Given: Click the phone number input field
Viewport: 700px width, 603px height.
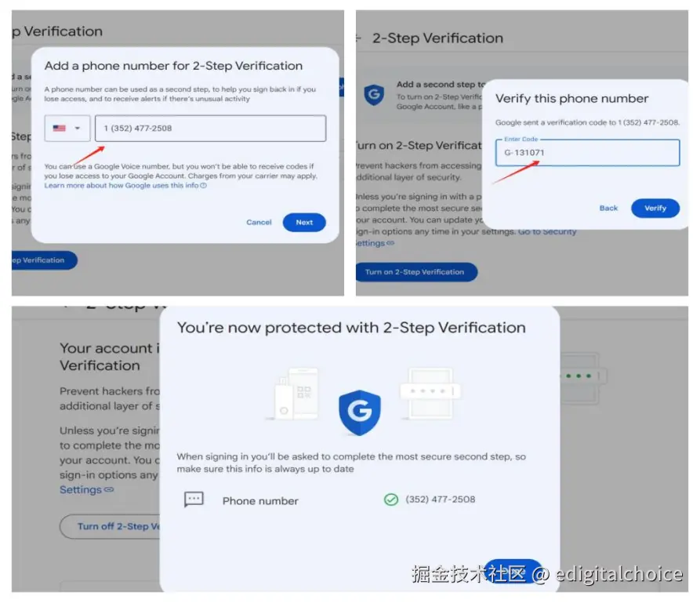Looking at the screenshot, I should pos(210,128).
